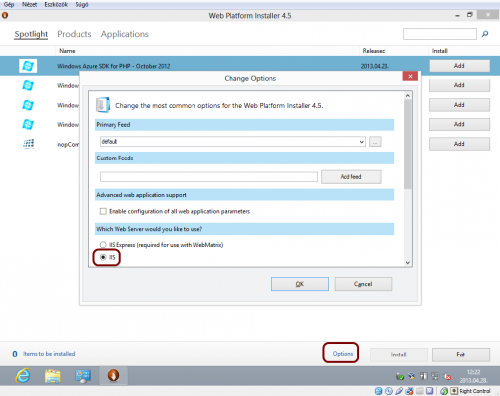Screen dimensions: 500x396
Task: Open Internet Explorer from the taskbar
Action: 23,376
